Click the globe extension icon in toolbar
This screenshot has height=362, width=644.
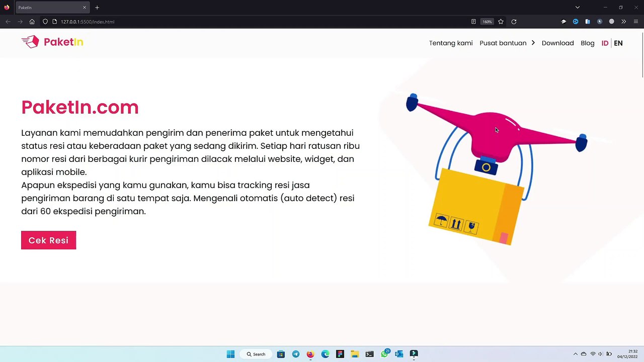coord(611,22)
